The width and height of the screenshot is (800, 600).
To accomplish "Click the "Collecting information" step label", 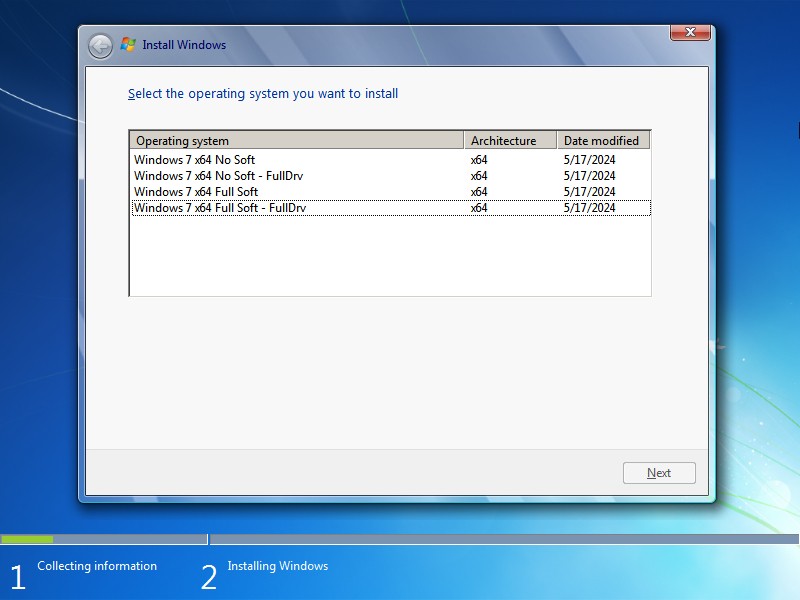I will [x=96, y=566].
